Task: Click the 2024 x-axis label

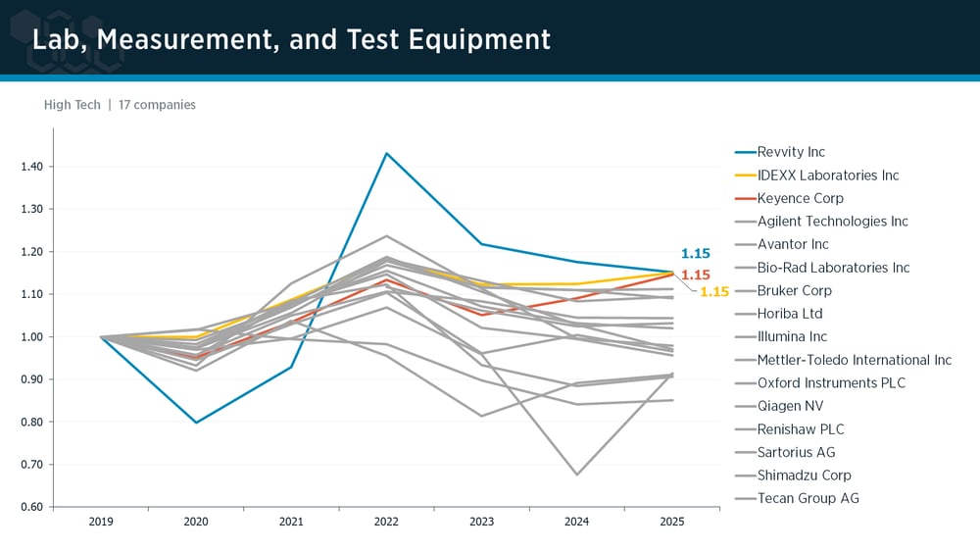Action: [x=576, y=522]
